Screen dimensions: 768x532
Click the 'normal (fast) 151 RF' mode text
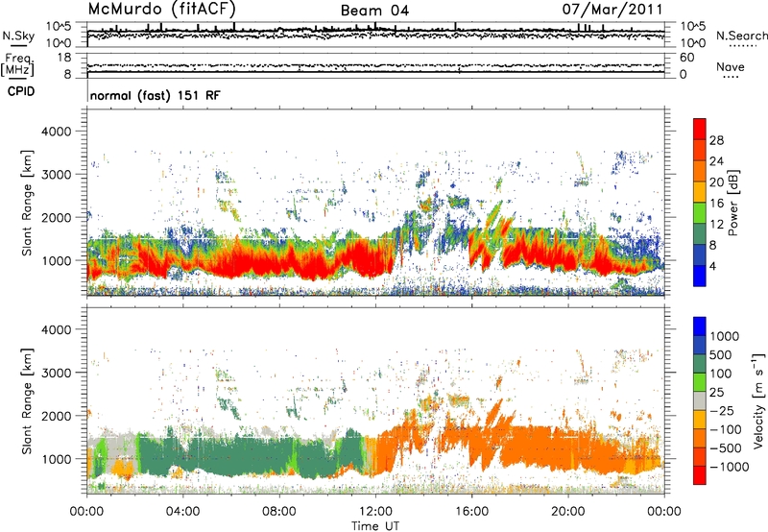[156, 95]
